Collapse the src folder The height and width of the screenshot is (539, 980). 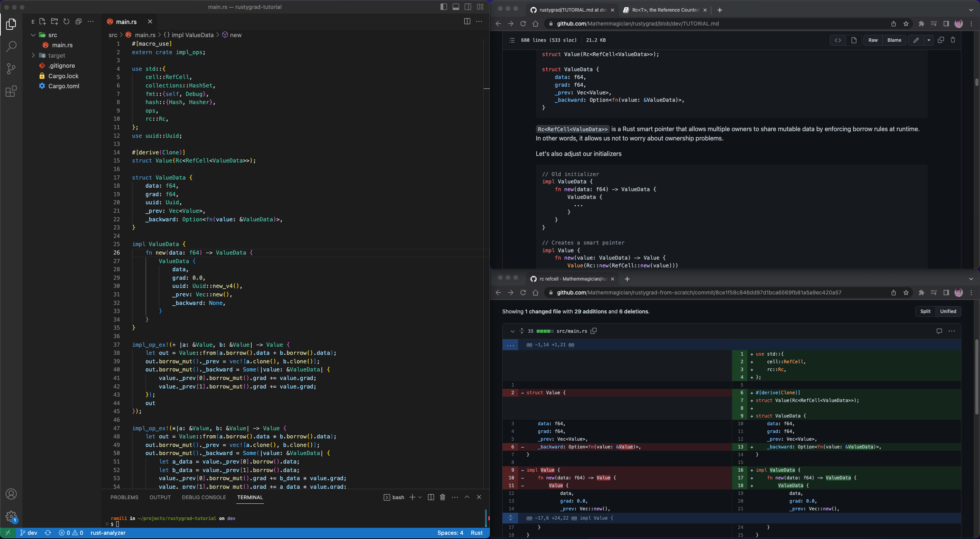[33, 35]
